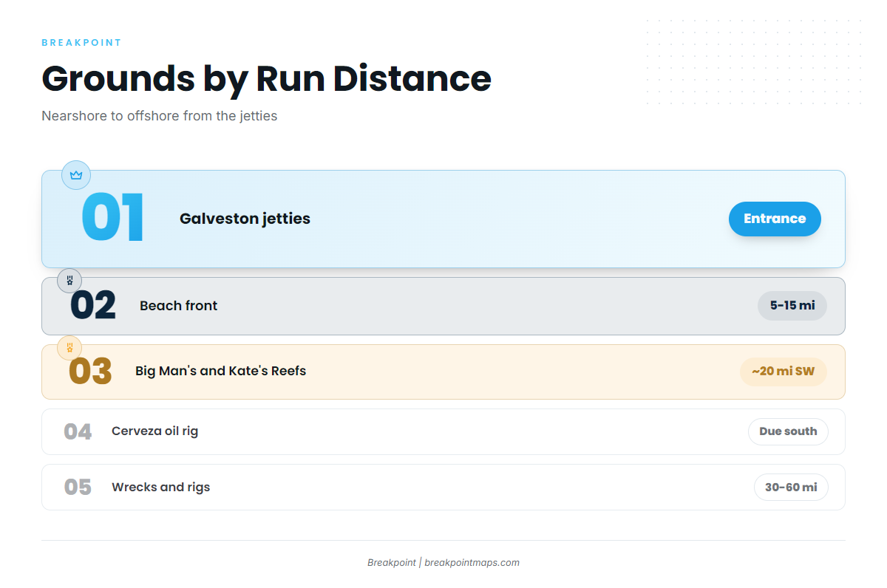Select the Entrance pill button

pyautogui.click(x=775, y=219)
